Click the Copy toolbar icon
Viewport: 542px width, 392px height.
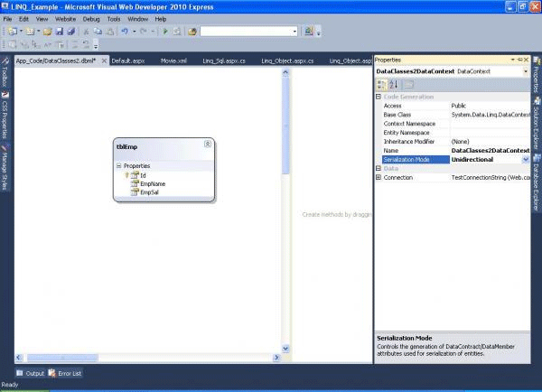98,32
